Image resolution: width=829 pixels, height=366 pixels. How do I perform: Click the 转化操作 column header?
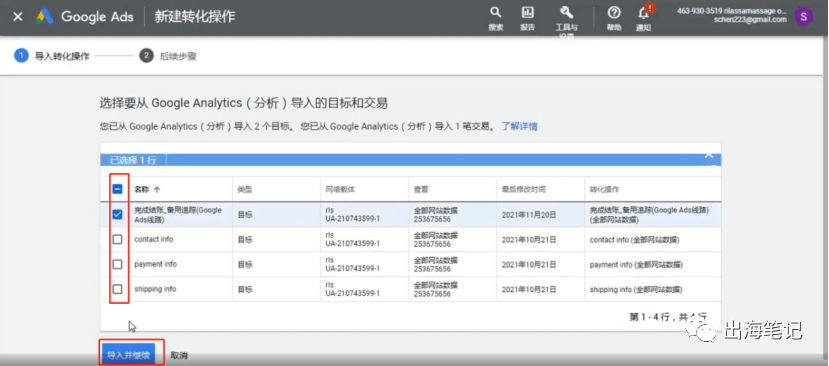[x=604, y=189]
